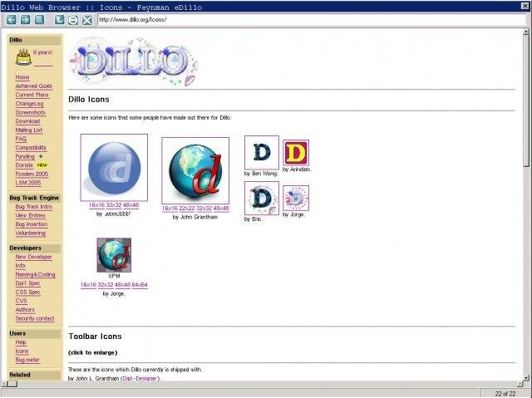Viewport: 532px width, 398px height.
Task: Click the birthday cake icon in sidebar
Action: pos(23,57)
